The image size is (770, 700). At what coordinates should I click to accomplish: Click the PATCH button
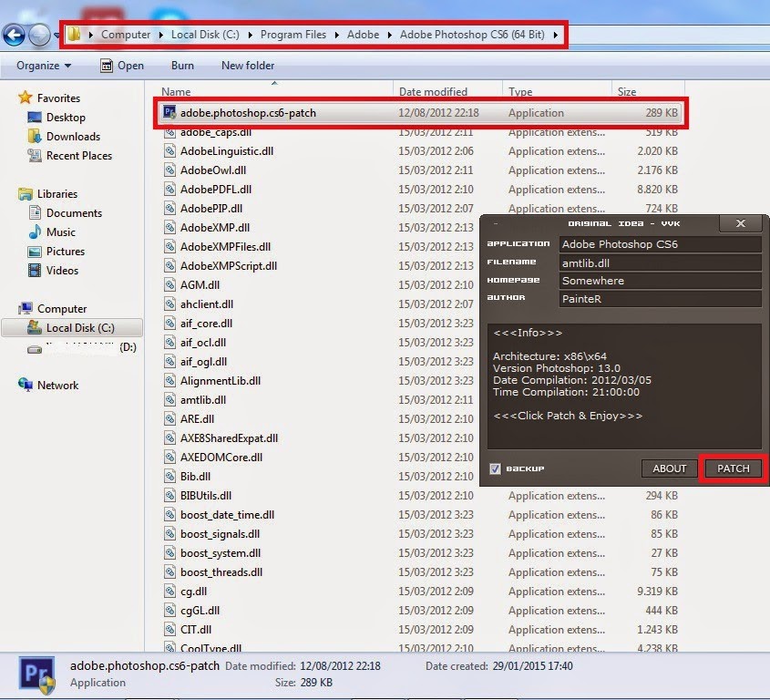coord(734,468)
